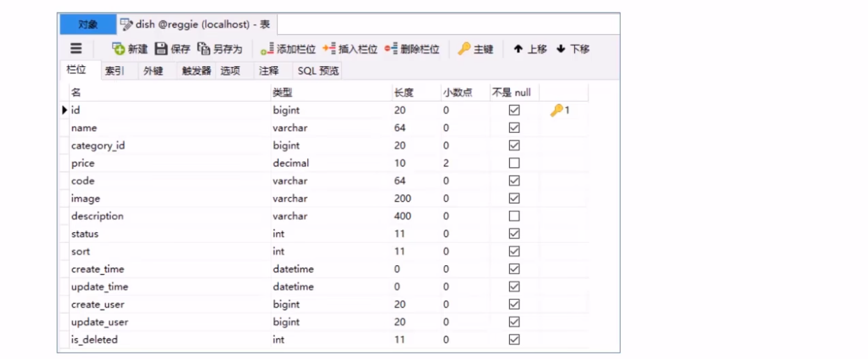Click the datetime type cell for create_time
The height and width of the screenshot is (359, 868).
click(331, 269)
